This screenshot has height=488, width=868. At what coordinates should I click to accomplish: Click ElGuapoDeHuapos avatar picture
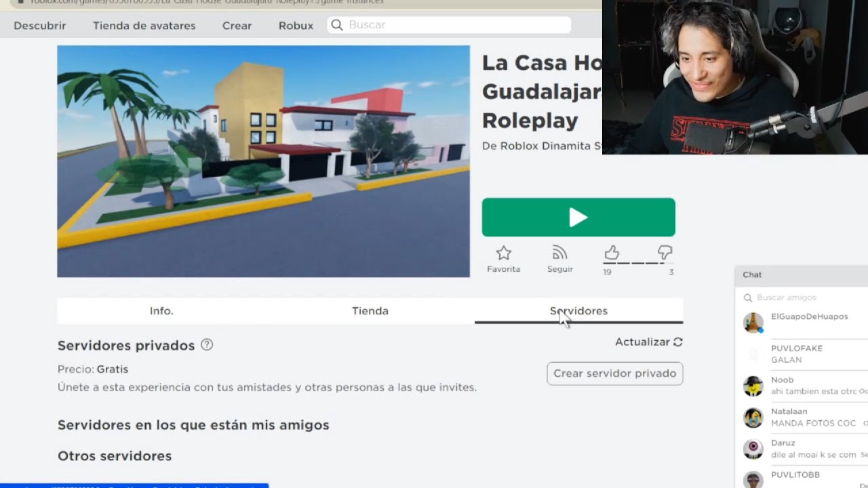point(753,323)
